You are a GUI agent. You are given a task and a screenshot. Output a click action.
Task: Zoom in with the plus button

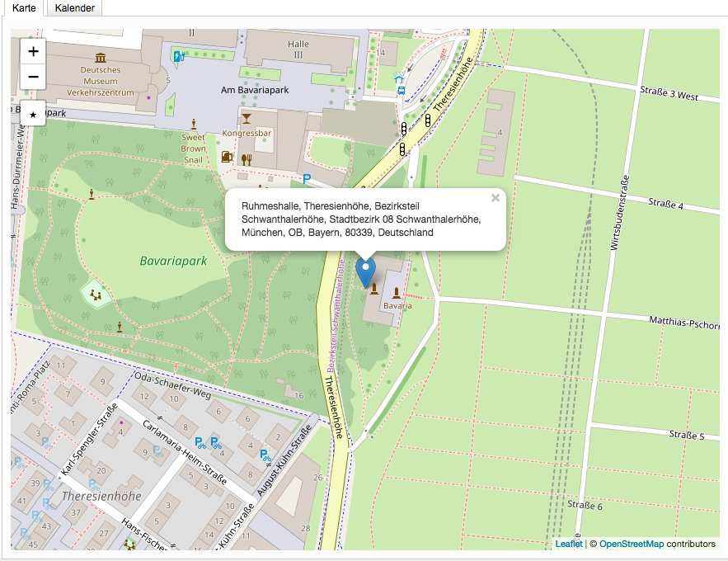(x=33, y=51)
